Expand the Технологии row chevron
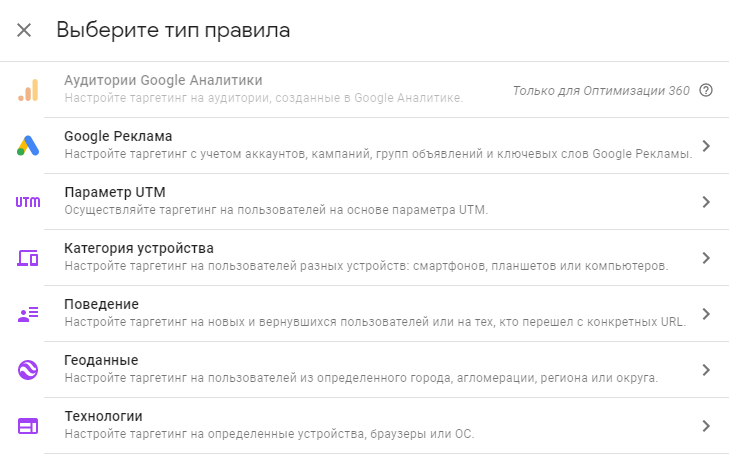729x457 pixels. pyautogui.click(x=706, y=426)
